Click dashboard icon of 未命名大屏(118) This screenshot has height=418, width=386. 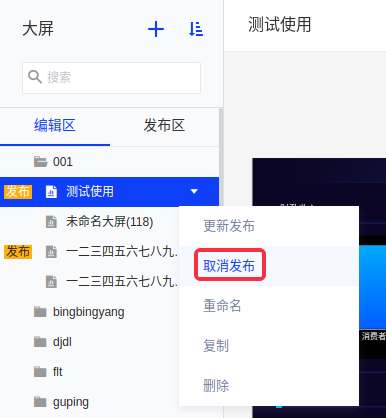pos(51,222)
